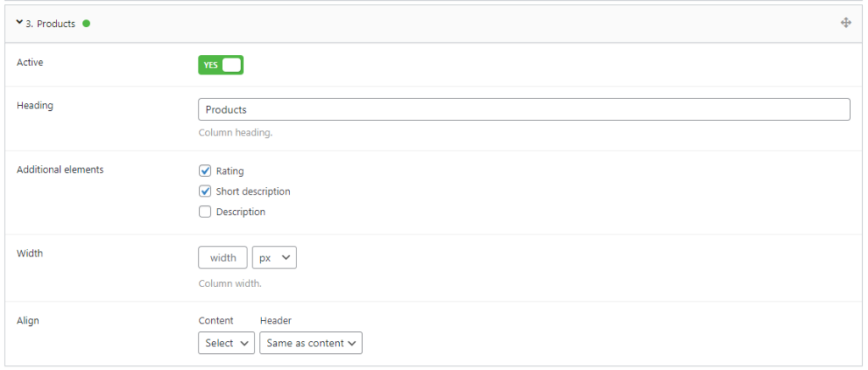Click the "Rating" checkbox label text
The height and width of the screenshot is (370, 868).
tap(230, 171)
